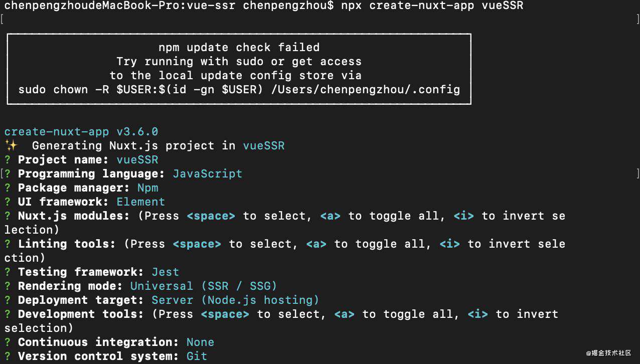The height and width of the screenshot is (364, 640).
Task: Click the question mark before Package manager
Action: [x=8, y=188]
